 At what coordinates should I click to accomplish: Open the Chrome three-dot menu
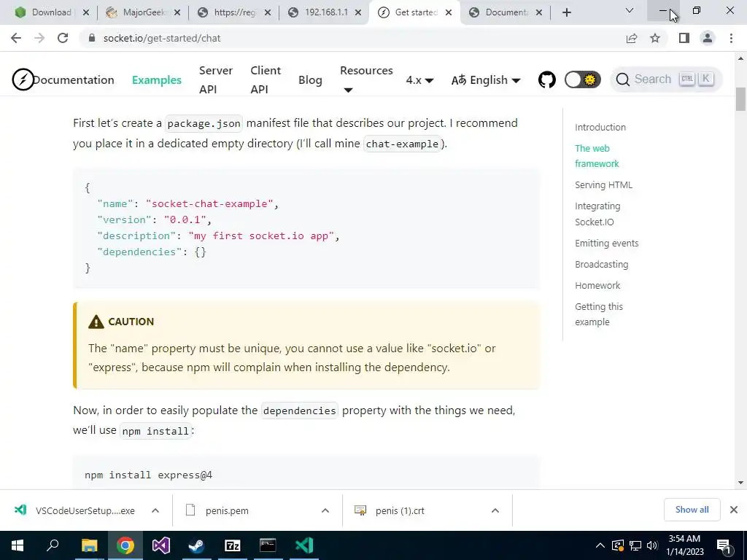[731, 38]
